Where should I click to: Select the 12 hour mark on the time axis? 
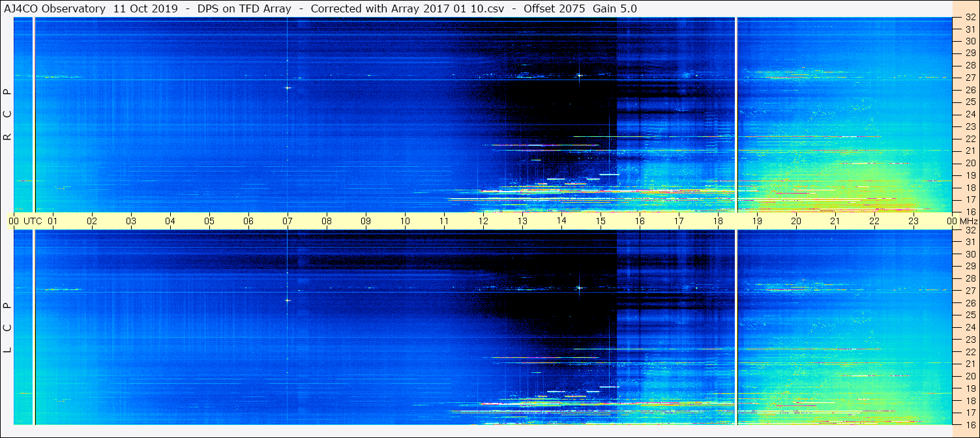coord(483,221)
